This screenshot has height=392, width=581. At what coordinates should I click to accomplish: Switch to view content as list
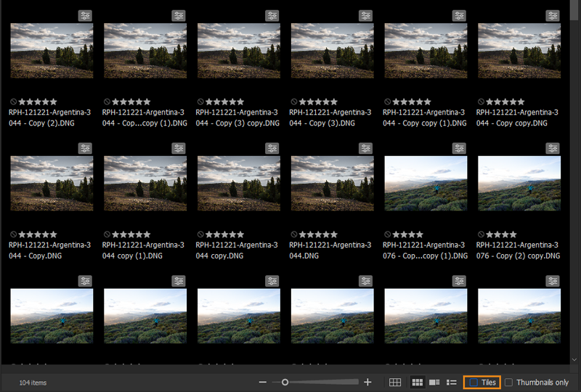tap(451, 383)
